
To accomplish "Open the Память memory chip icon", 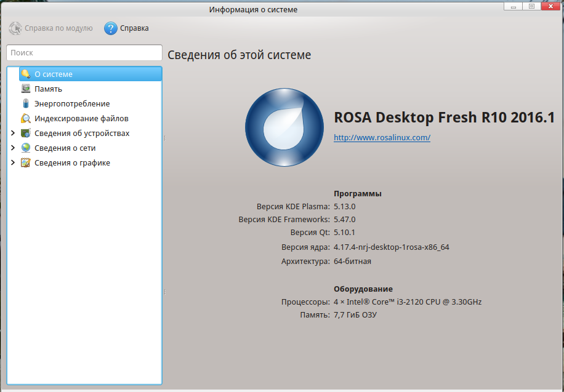I will tap(25, 89).
